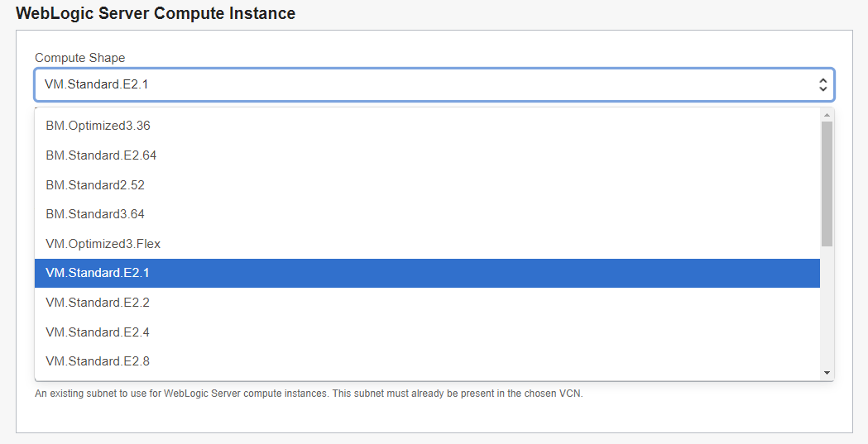
Task: Click the highlighted VM.Standard.E2.1 list entry
Action: [x=427, y=273]
